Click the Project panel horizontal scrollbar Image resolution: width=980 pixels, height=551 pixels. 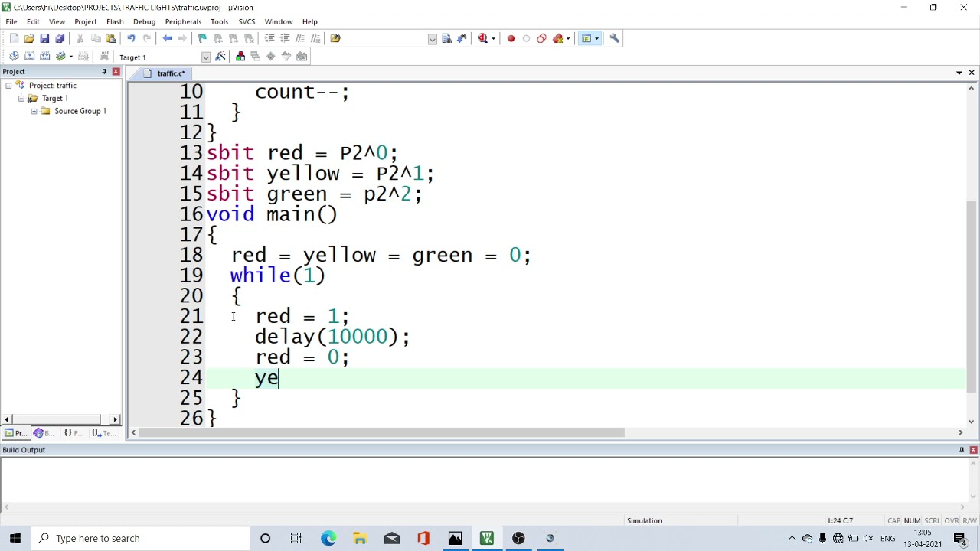tap(60, 419)
